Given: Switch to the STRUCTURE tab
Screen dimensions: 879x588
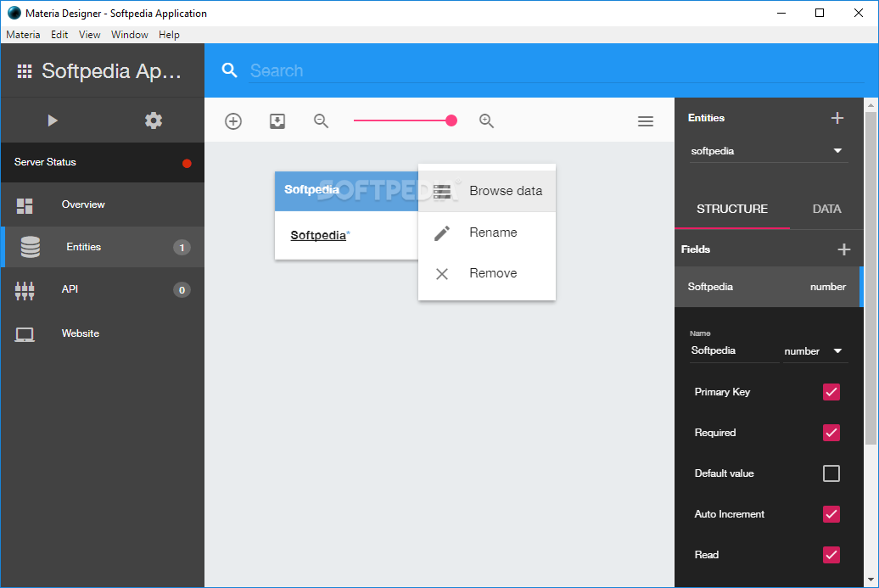Looking at the screenshot, I should [732, 209].
